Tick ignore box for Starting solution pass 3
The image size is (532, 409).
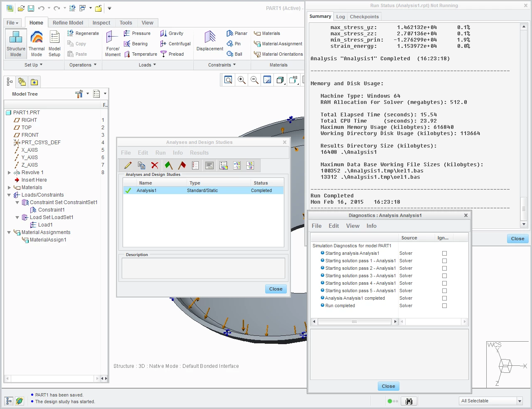pos(444,276)
